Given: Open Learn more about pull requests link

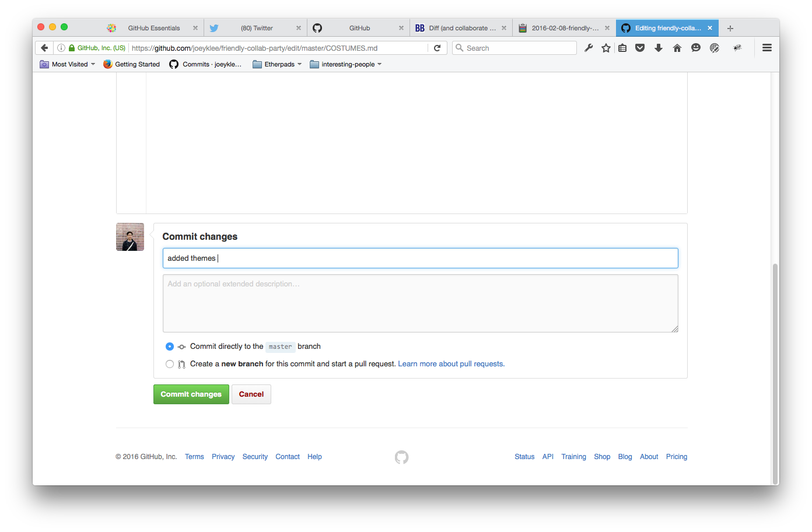Looking at the screenshot, I should tap(451, 364).
